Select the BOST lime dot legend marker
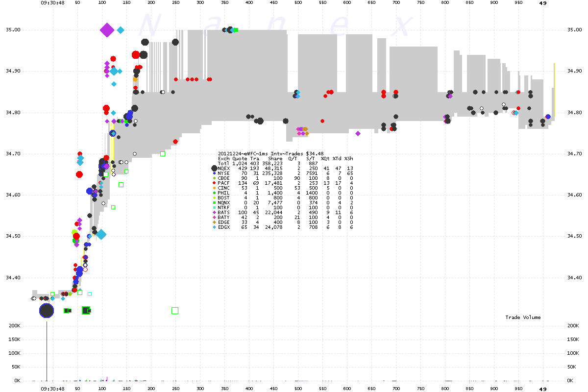Screen dimensions: 588x392 [x=214, y=198]
